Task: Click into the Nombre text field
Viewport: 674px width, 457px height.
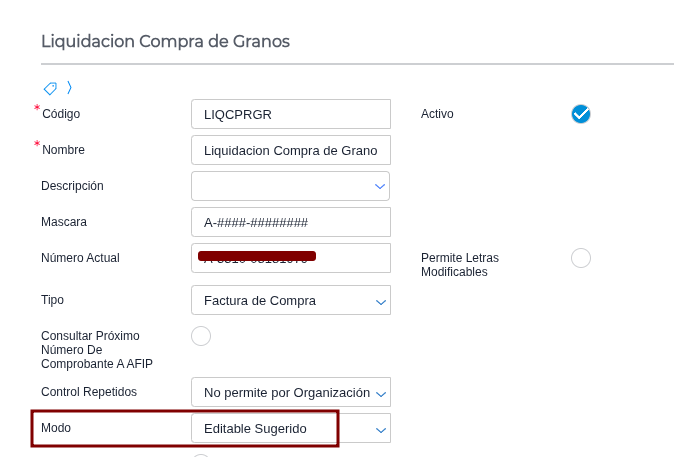Action: click(291, 150)
